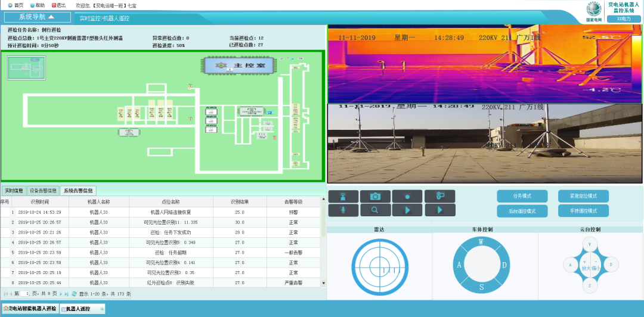Sort by the 识别时间 column header

pyautogui.click(x=39, y=202)
